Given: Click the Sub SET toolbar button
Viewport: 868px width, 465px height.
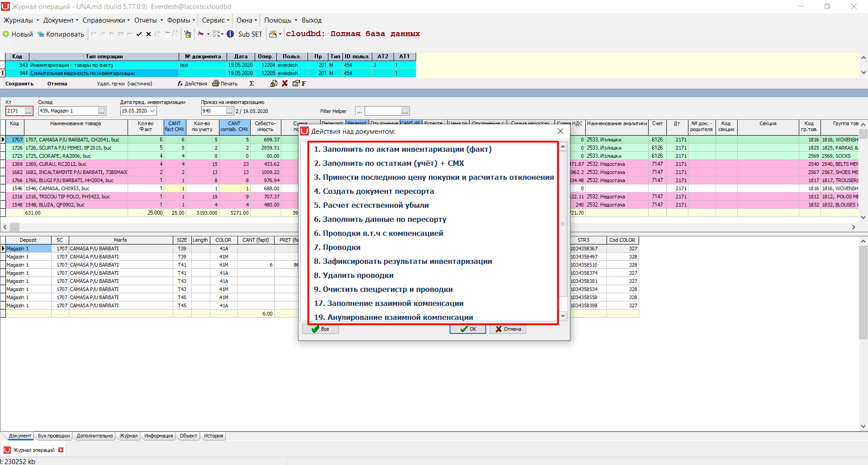Looking at the screenshot, I should [250, 34].
